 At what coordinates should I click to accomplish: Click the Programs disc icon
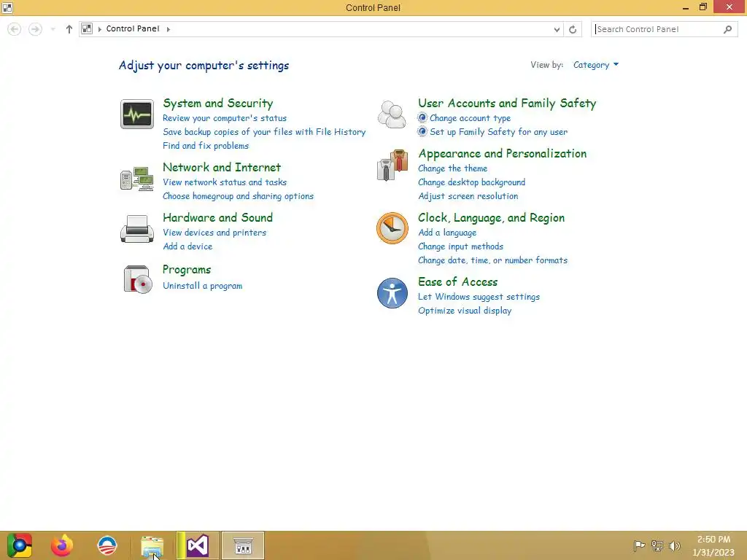138,279
